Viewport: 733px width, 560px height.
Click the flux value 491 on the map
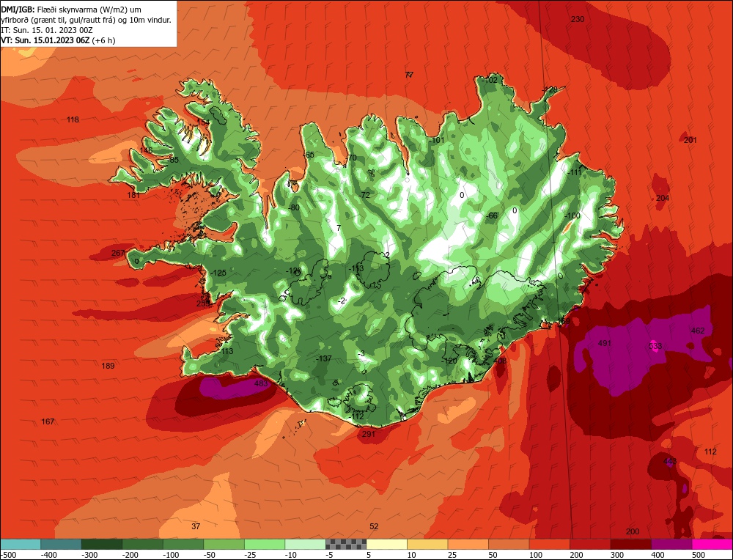tap(605, 343)
